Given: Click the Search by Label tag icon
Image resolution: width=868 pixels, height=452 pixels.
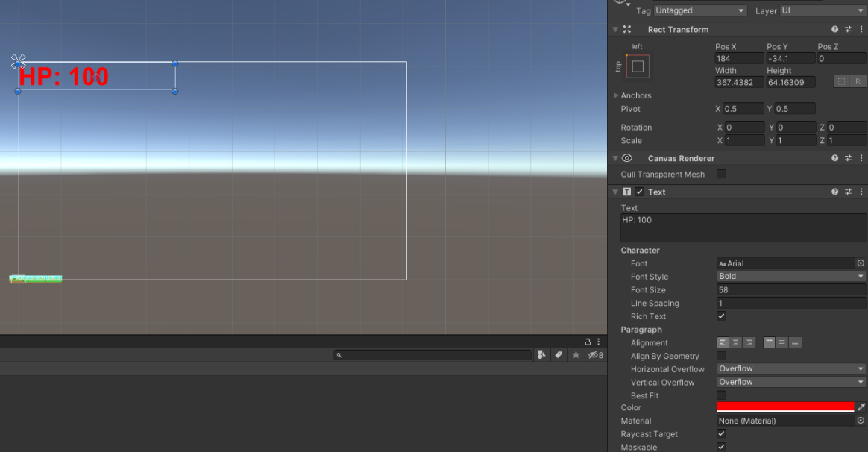Looking at the screenshot, I should click(559, 355).
